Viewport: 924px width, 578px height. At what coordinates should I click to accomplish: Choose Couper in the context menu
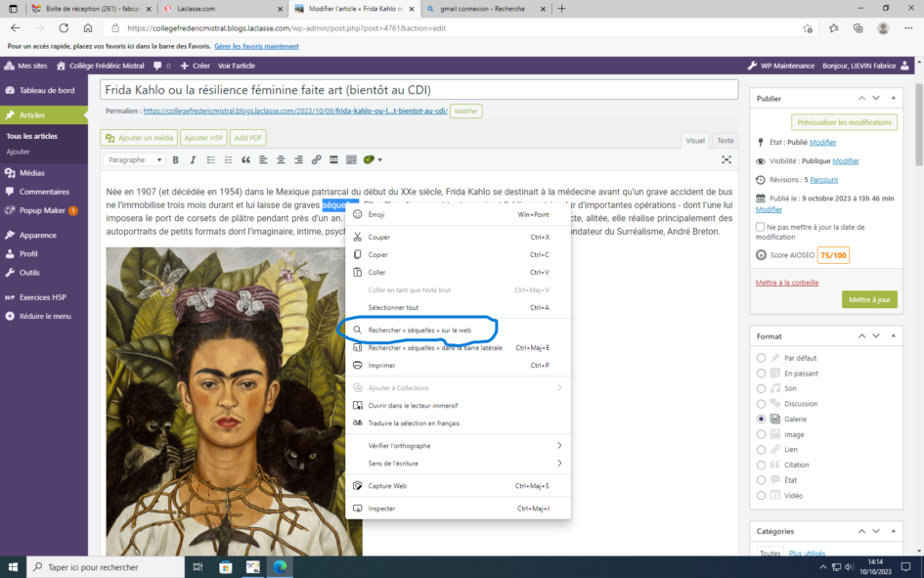tap(458, 237)
